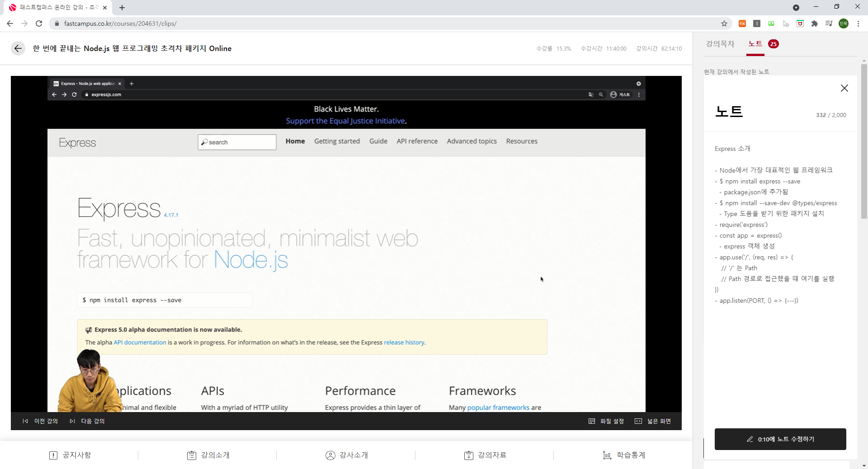This screenshot has width=868, height=469.
Task: Click the address bar URL
Action: coord(120,23)
